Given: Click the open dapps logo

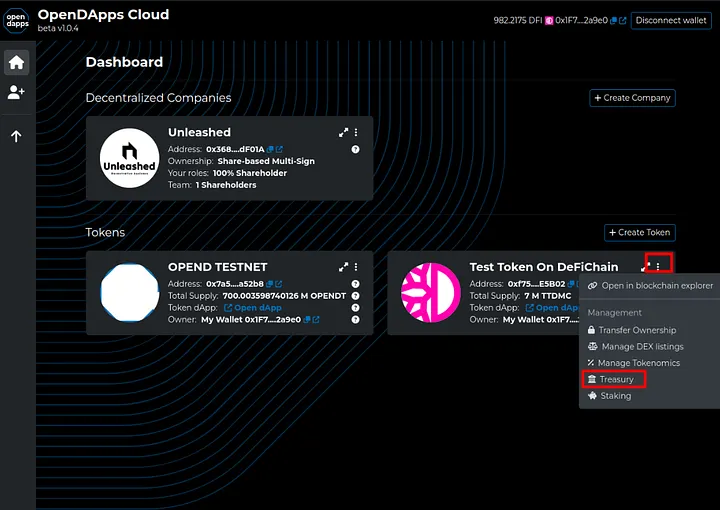Looking at the screenshot, I should pyautogui.click(x=17, y=20).
